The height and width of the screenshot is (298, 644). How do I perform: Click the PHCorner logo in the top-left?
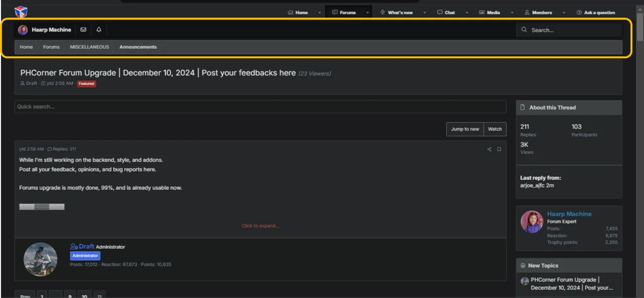(x=21, y=12)
